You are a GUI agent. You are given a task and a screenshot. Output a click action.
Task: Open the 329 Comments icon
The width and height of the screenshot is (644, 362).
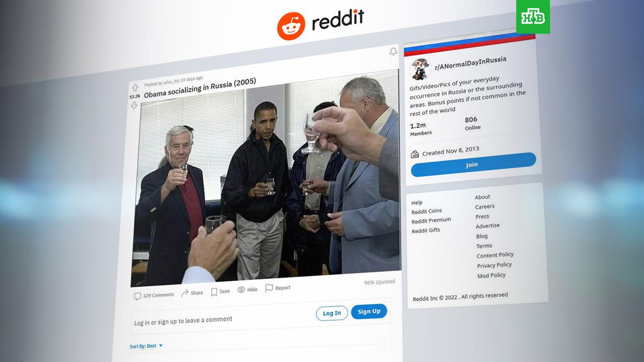tap(137, 297)
